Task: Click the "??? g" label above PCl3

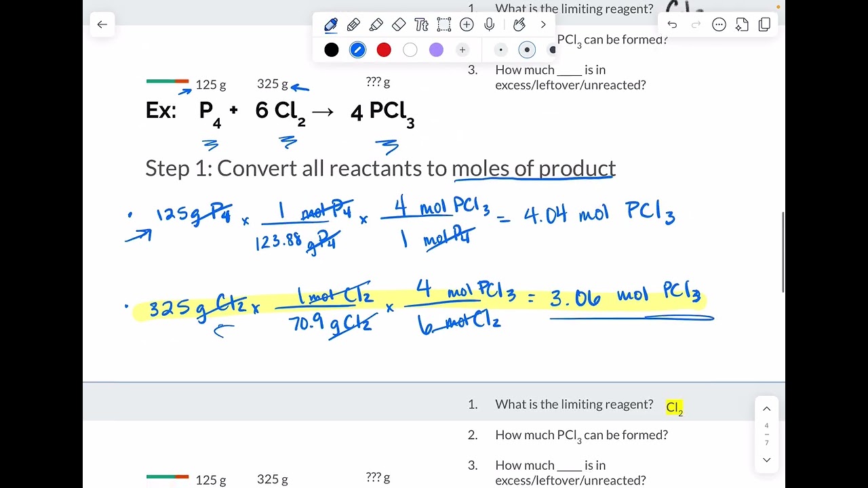Action: pyautogui.click(x=378, y=82)
